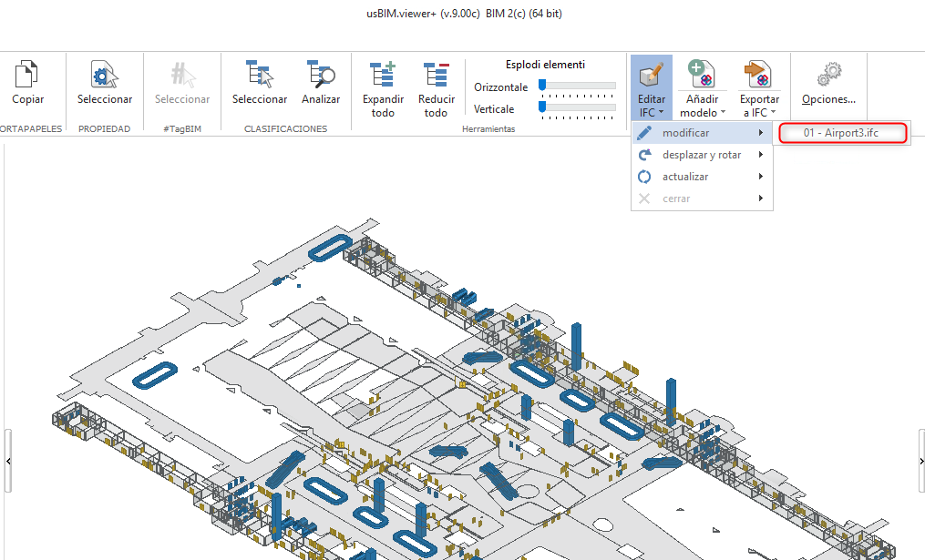
Task: Click the Exportar a IFC icon
Action: click(x=758, y=75)
